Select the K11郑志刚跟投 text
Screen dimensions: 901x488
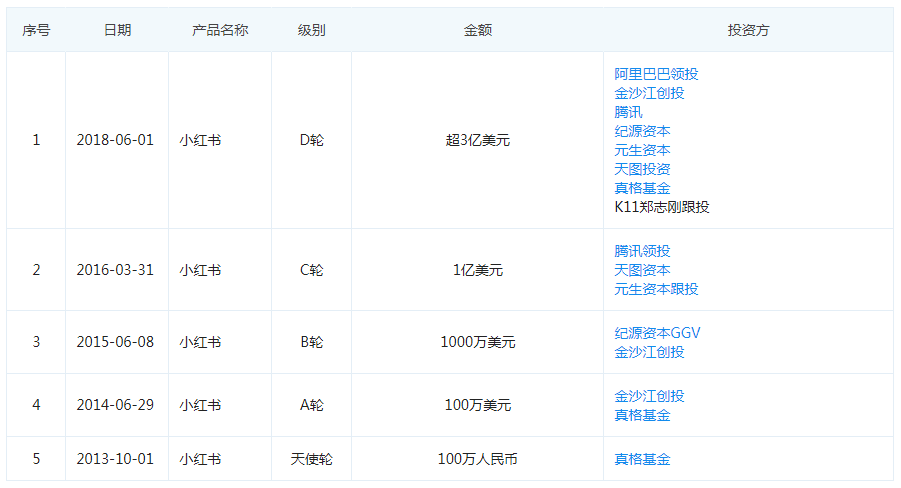661,207
